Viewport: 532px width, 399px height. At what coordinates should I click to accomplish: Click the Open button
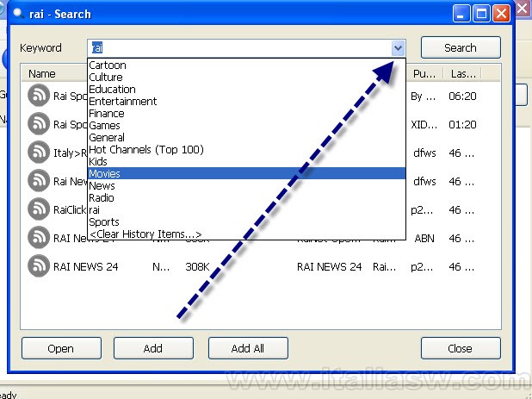(61, 348)
